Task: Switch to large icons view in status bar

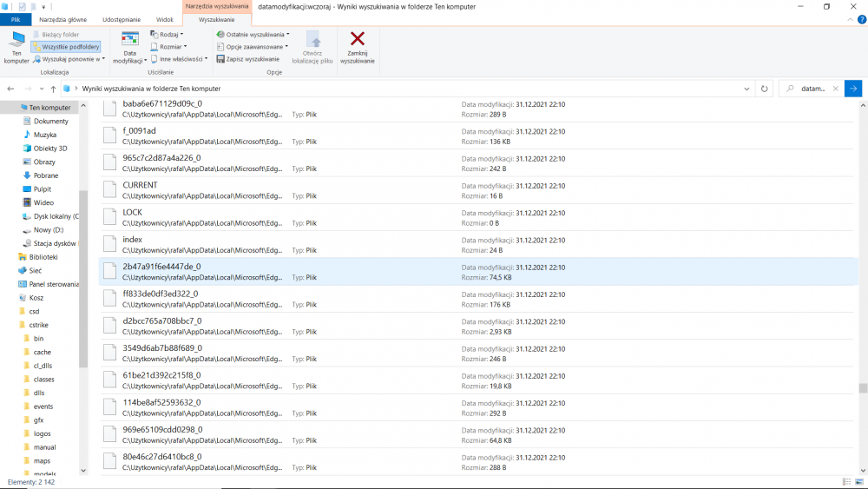Action: coord(859,482)
